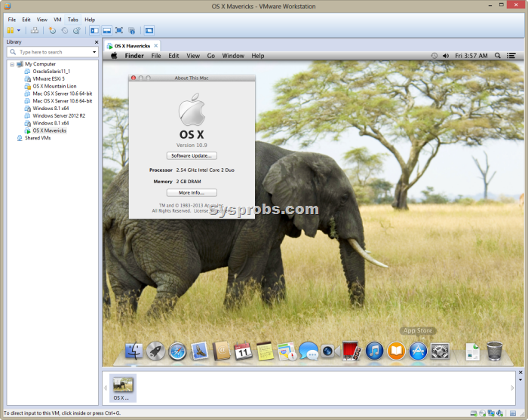Screen dimensions: 528x420
Task: Open the Tabs menu
Action: coord(72,20)
